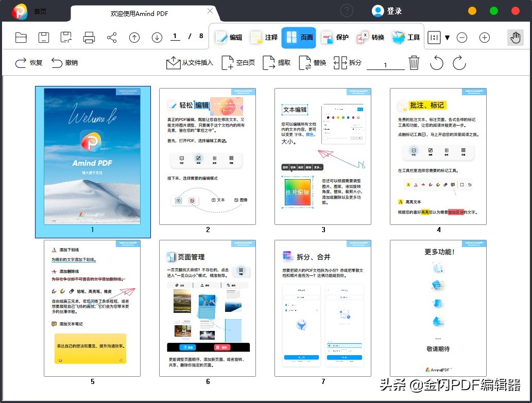
Task: Rotate page clockwise
Action: click(459, 63)
